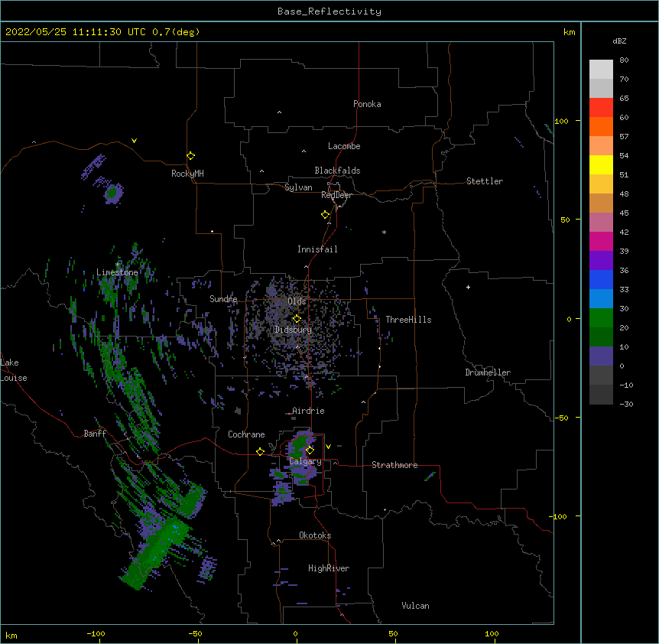
Task: Click the yellow V marker northwest of RockyMH
Action: pos(134,141)
